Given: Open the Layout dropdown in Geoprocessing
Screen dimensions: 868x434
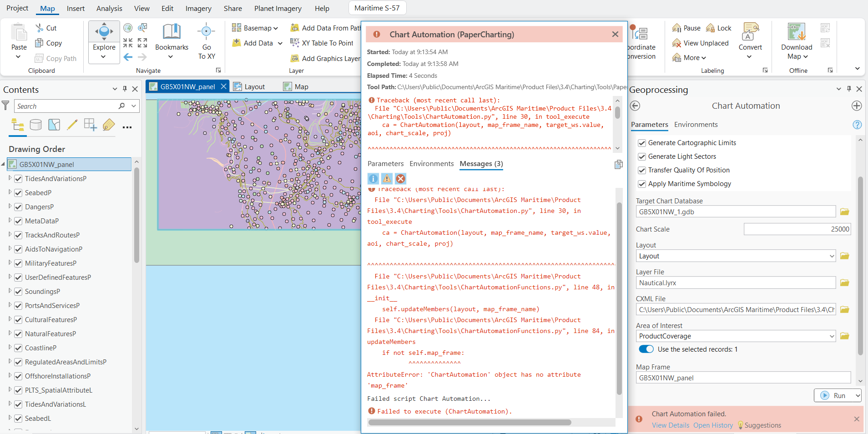Looking at the screenshot, I should click(x=832, y=256).
